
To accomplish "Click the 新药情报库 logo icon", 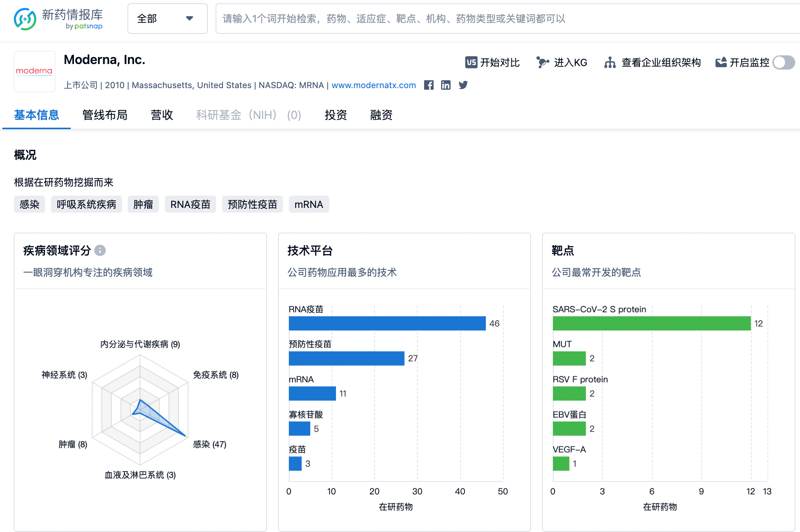I will coord(25,19).
